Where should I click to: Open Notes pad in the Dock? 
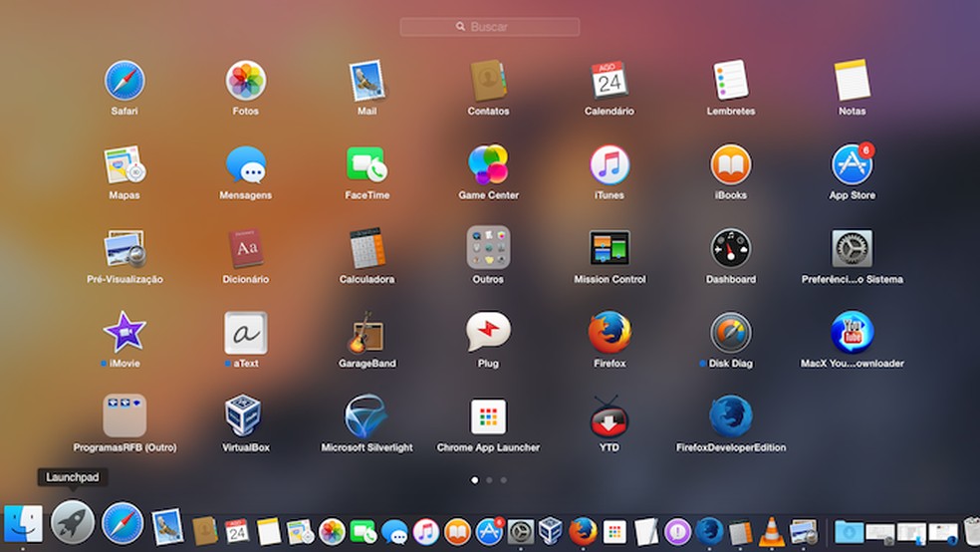point(269,531)
